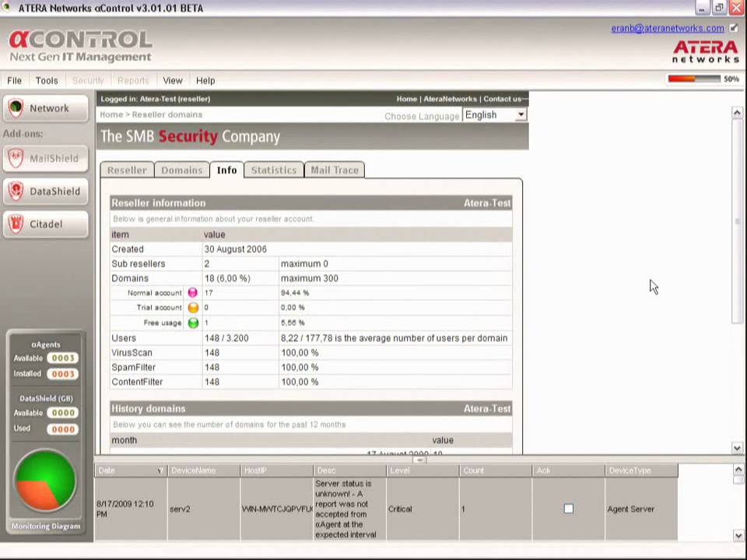Viewport: 747px width, 560px height.
Task: Click the Level column header
Action: [x=423, y=471]
